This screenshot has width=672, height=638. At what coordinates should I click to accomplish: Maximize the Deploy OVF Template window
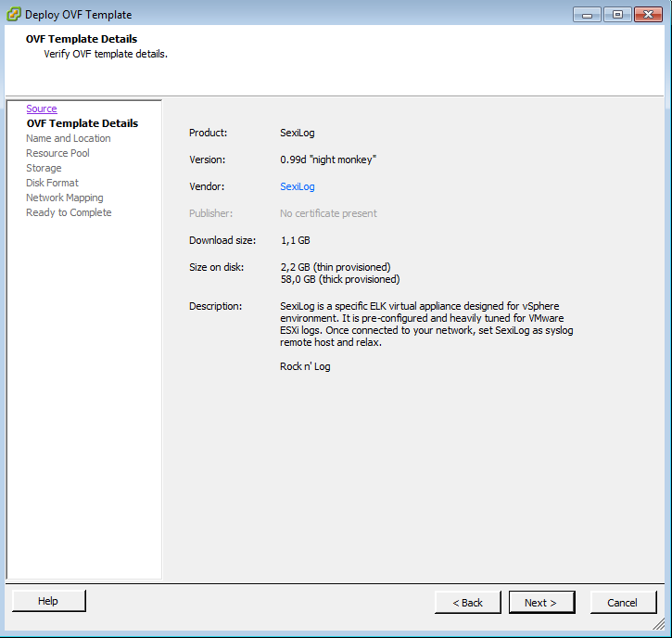[x=616, y=14]
